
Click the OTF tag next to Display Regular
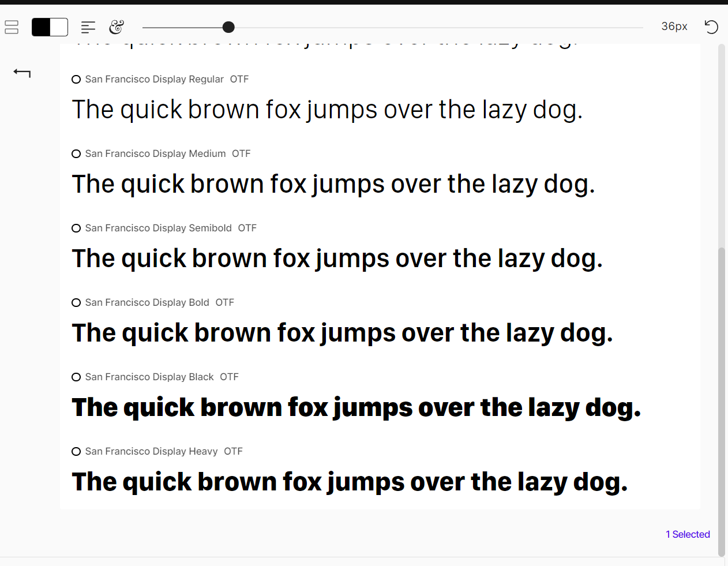(x=239, y=80)
